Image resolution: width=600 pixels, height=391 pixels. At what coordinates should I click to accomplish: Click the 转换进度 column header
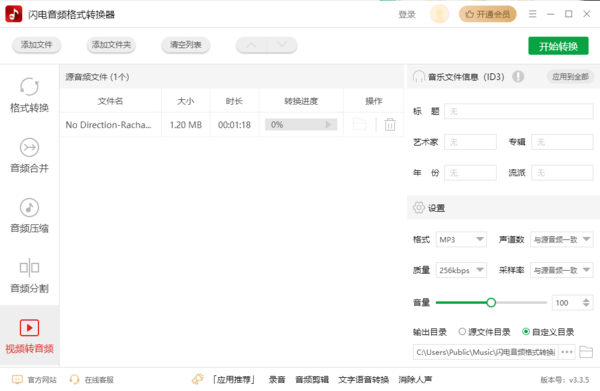coord(301,101)
